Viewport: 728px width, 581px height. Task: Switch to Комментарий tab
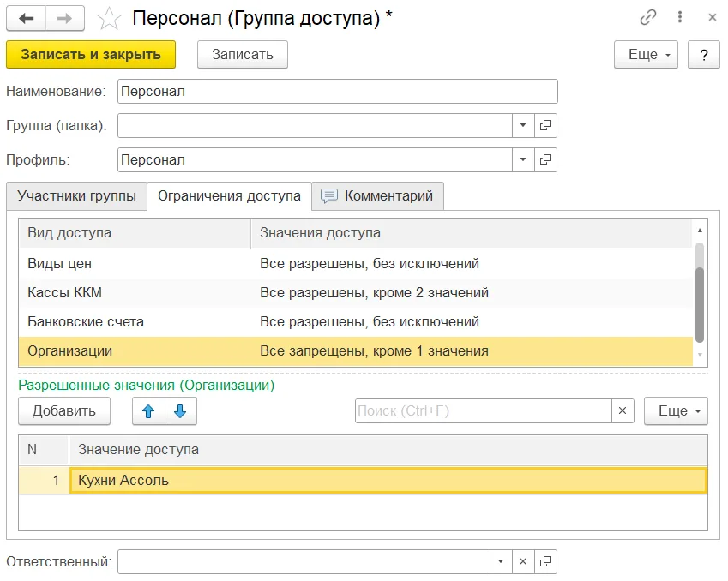click(378, 196)
